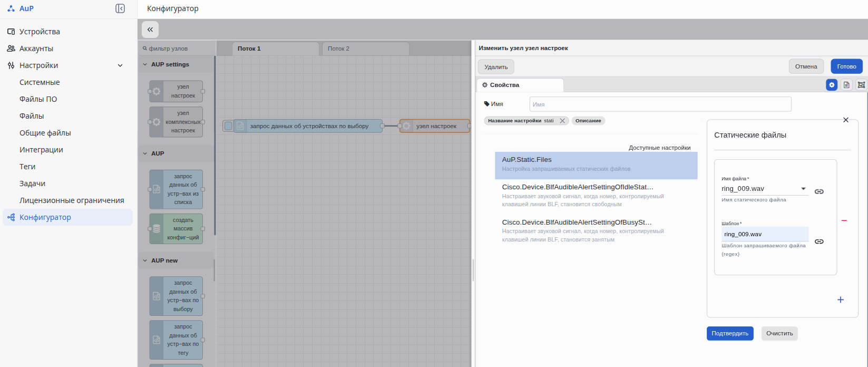Screen dimensions: 868x367
Task: Click the Отмена button
Action: point(806,66)
